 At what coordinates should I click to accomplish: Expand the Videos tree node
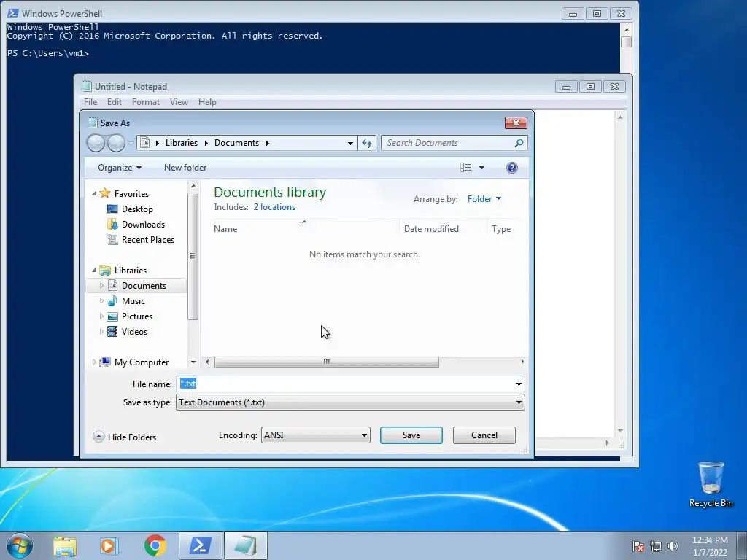pyautogui.click(x=101, y=332)
